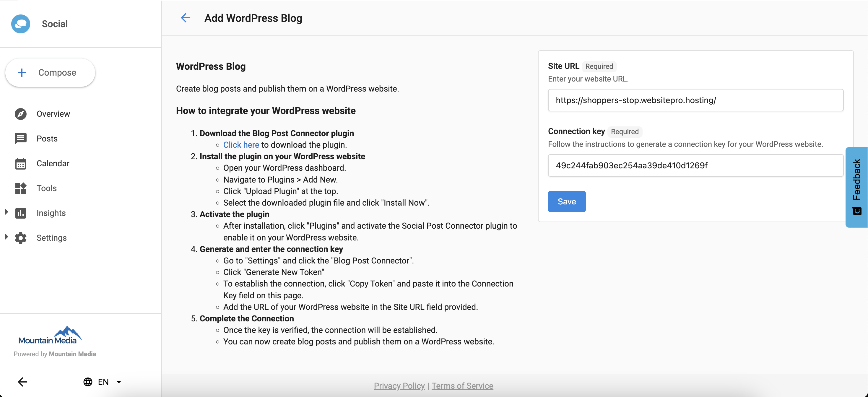The width and height of the screenshot is (868, 397).
Task: Select Insights in the sidebar
Action: tap(51, 213)
